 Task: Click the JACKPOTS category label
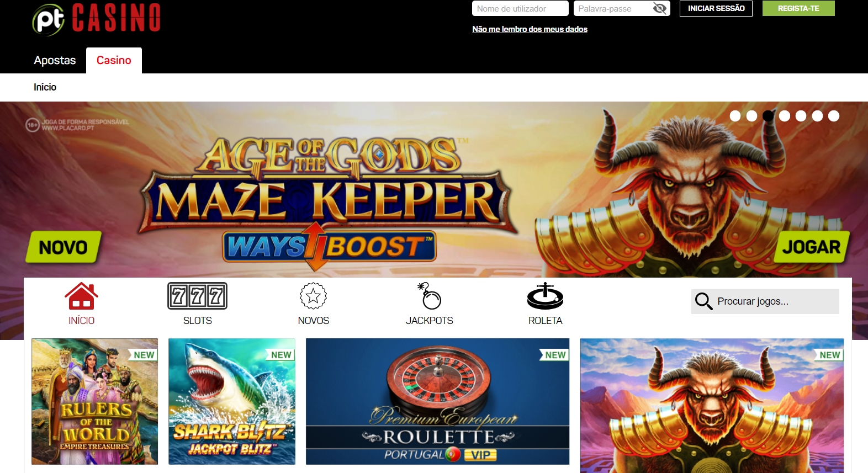pyautogui.click(x=430, y=321)
